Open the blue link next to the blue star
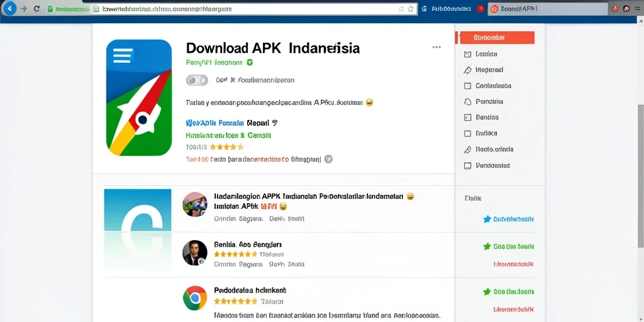Image resolution: width=644 pixels, height=322 pixels. point(514,219)
